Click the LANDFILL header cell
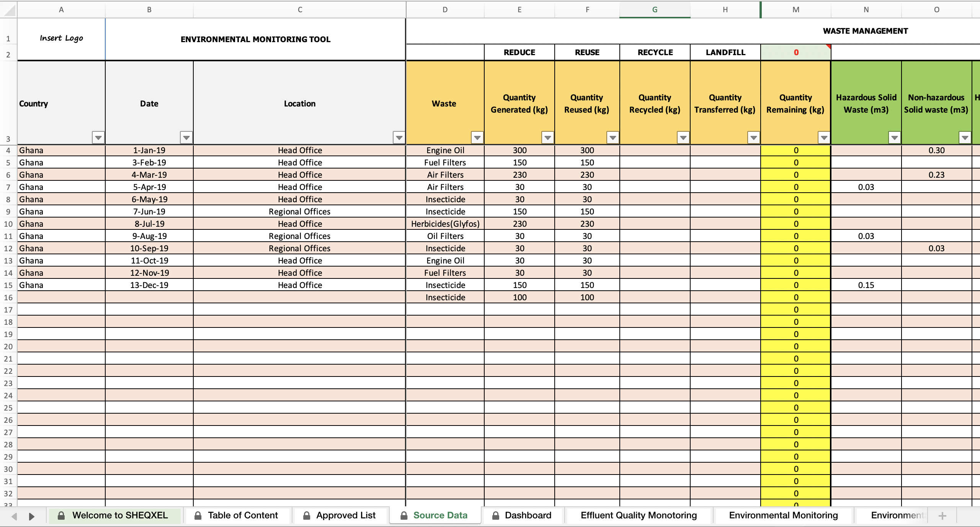 point(725,52)
